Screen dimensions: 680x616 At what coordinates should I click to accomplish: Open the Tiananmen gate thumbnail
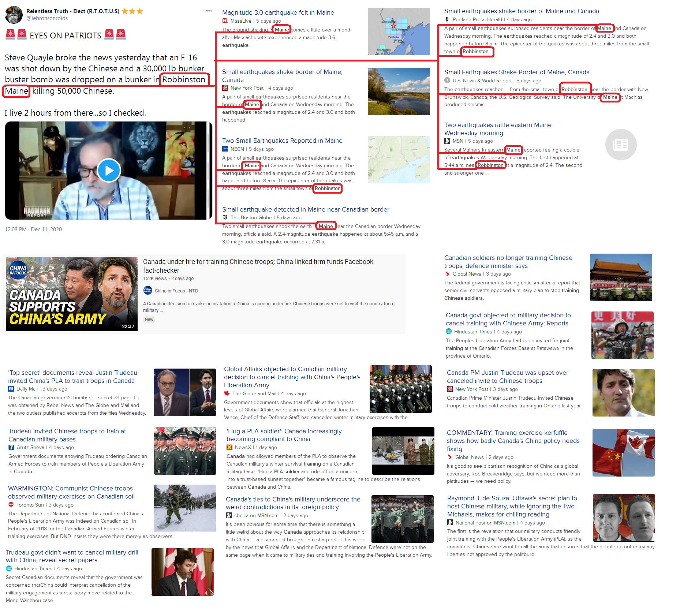(x=621, y=277)
